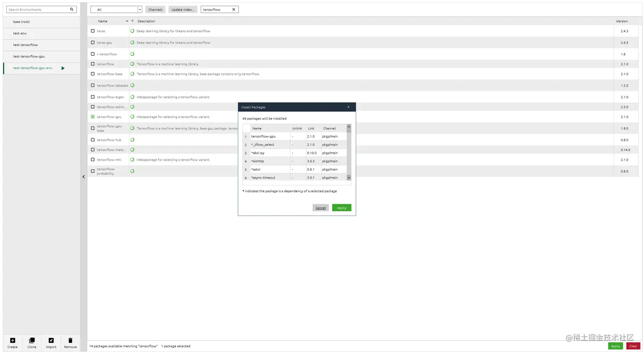This screenshot has height=352, width=644.
Task: Click the dialog's Link column header
Action: (x=311, y=128)
